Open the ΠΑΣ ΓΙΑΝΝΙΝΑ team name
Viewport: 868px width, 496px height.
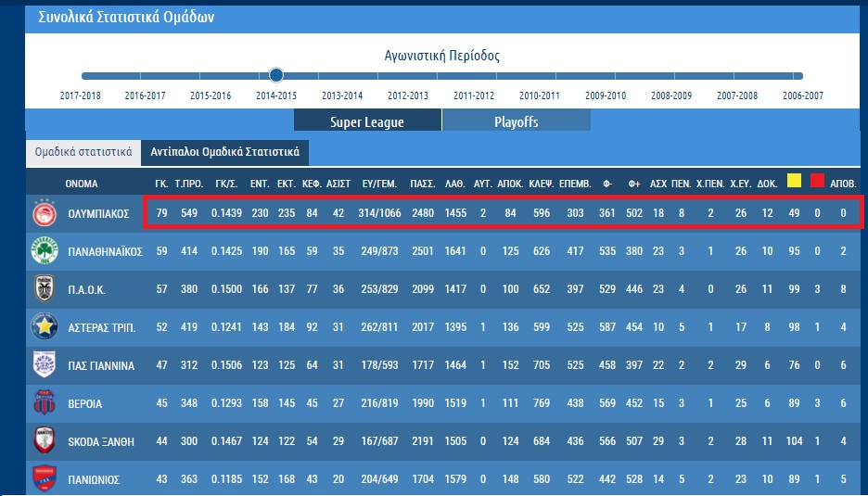(101, 366)
